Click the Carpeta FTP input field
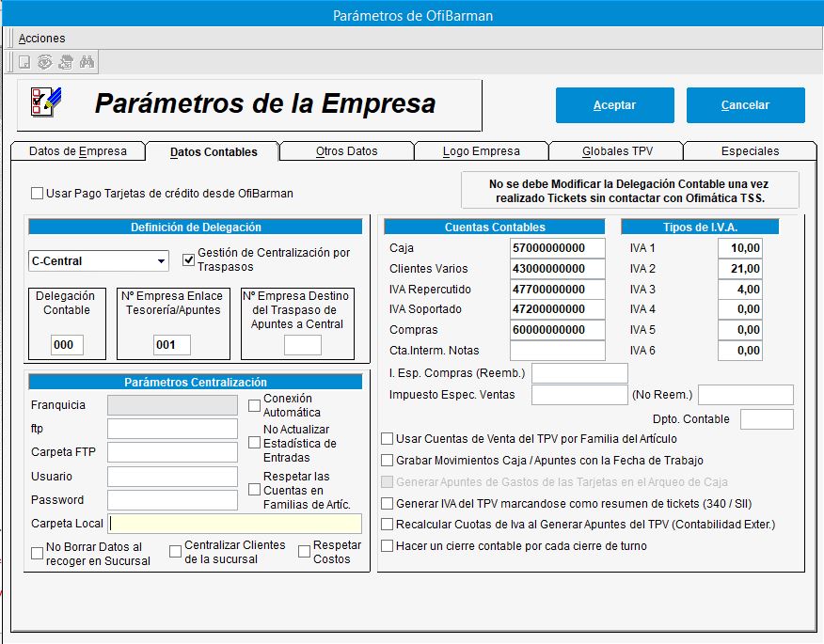 click(x=172, y=452)
